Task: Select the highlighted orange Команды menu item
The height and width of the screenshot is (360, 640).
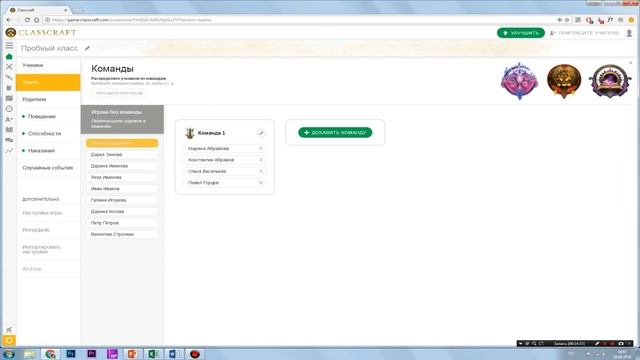Action: tap(48, 82)
